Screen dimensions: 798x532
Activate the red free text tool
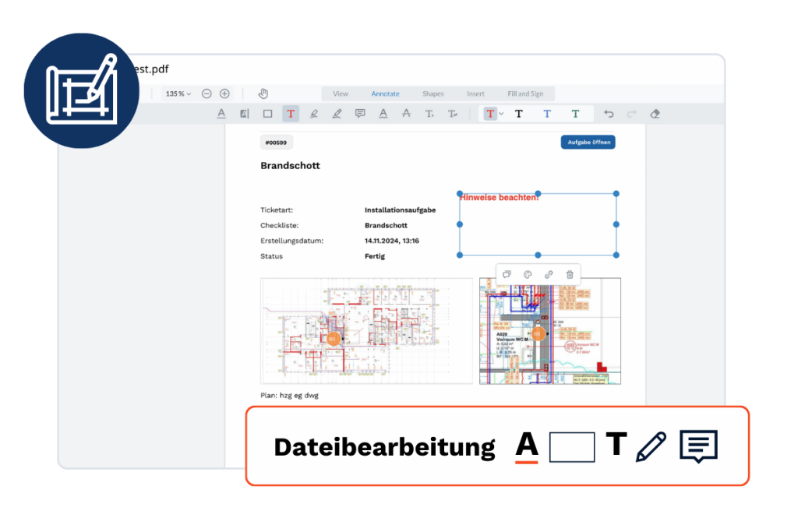click(290, 114)
